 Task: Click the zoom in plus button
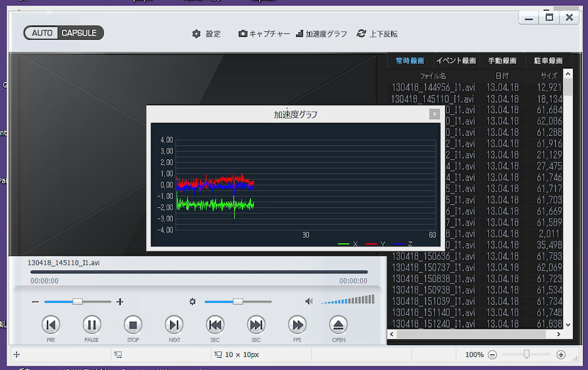pyautogui.click(x=561, y=354)
